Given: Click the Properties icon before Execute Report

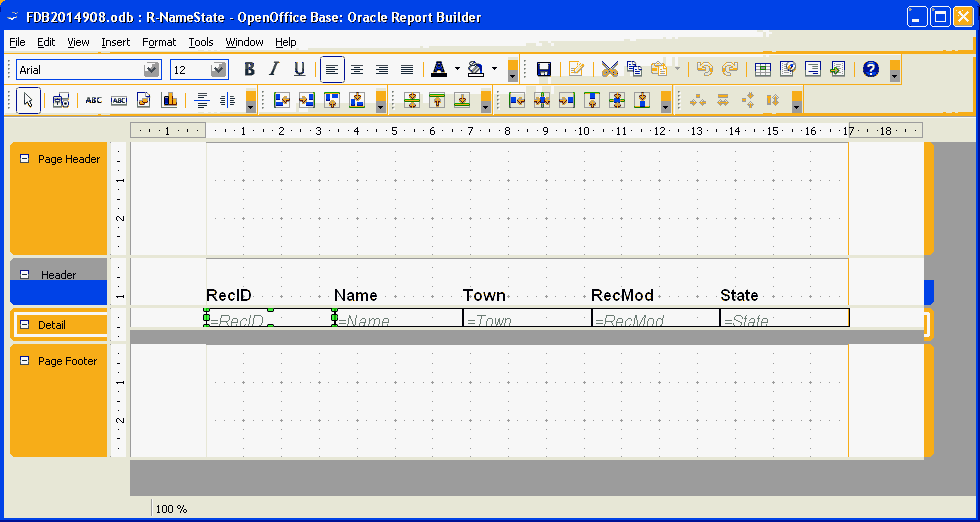Looking at the screenshot, I should 812,69.
